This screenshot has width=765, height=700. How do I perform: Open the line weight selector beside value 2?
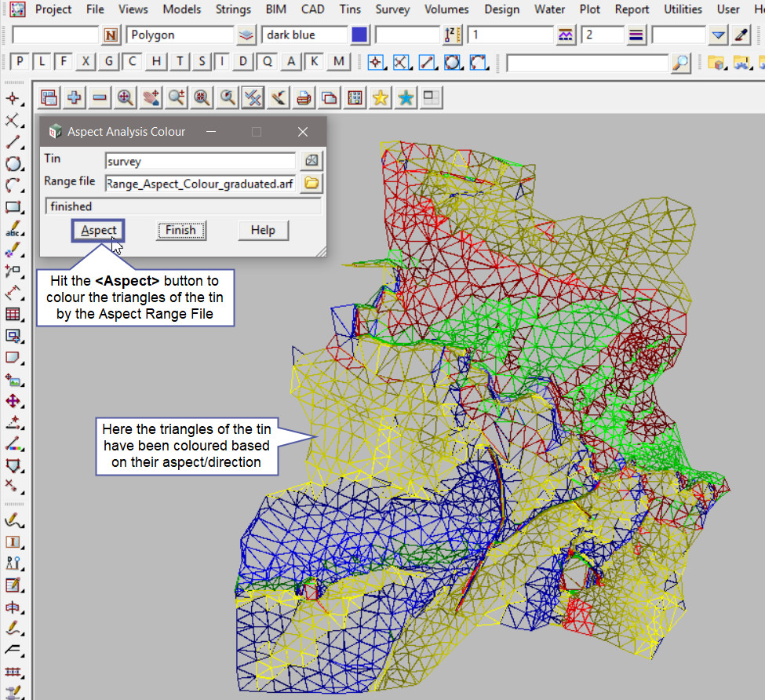[x=636, y=35]
